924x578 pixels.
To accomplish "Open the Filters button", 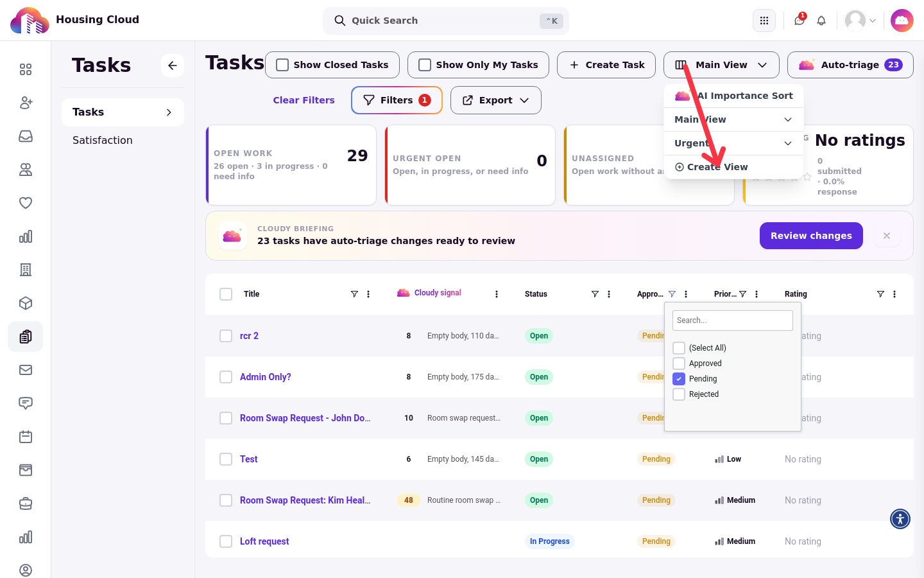I will [397, 100].
